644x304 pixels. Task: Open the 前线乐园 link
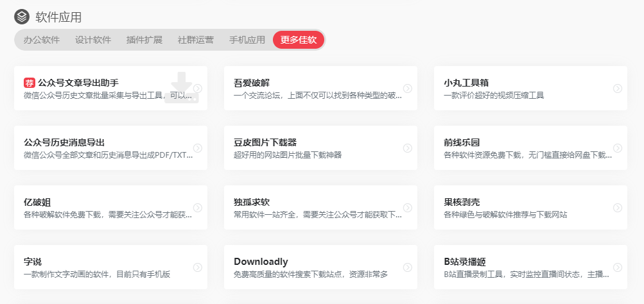pyautogui.click(x=462, y=143)
